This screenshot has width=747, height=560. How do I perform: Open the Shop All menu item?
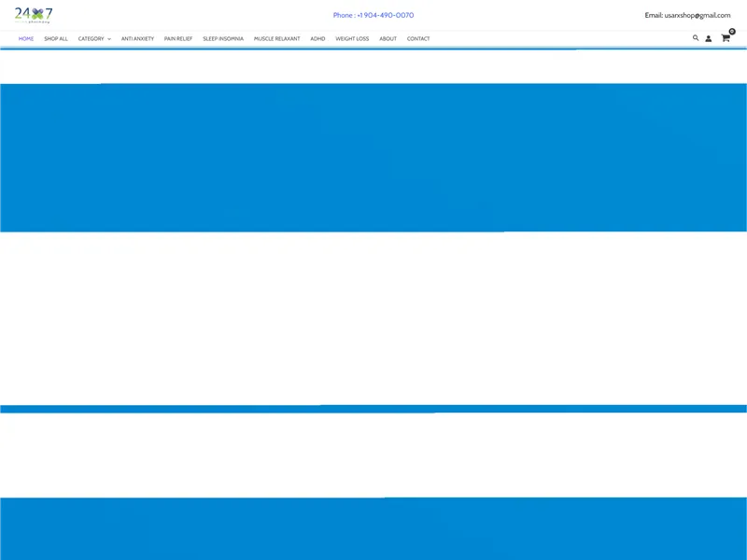56,38
